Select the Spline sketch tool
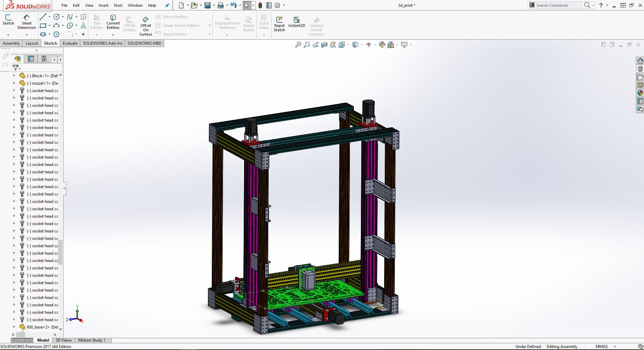The width and height of the screenshot is (644, 350). 70,17
